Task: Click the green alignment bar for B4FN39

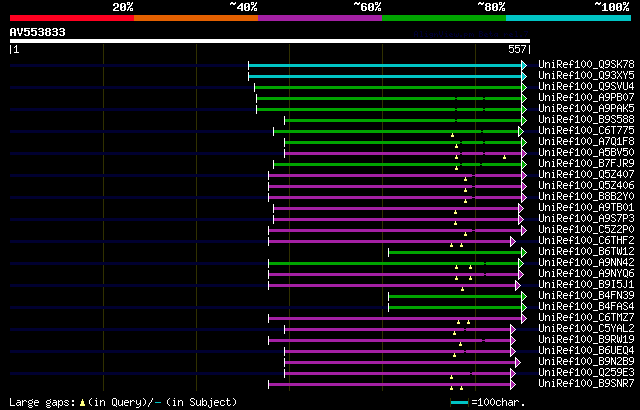Action: tap(455, 297)
